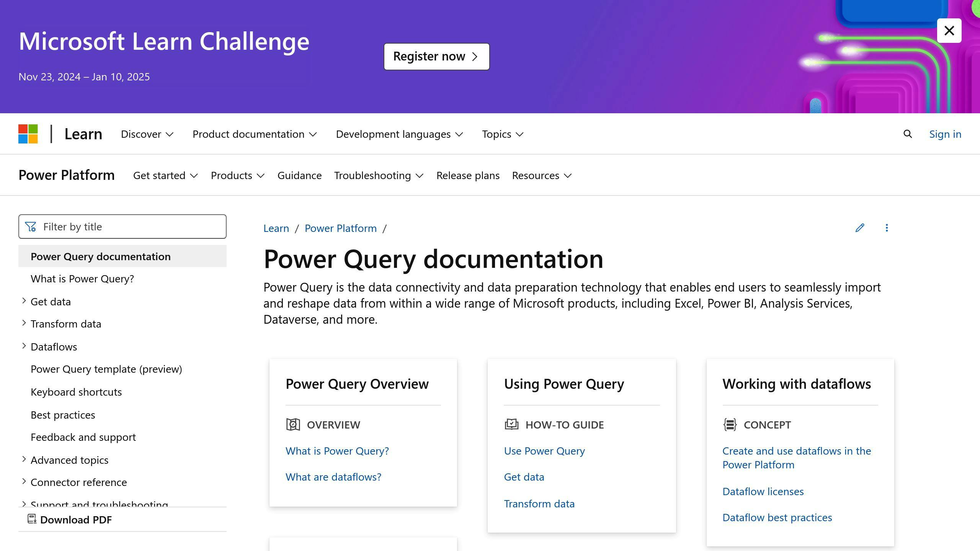Screen dimensions: 980x551
Task: Open What is Power Query? card link
Action: (337, 451)
